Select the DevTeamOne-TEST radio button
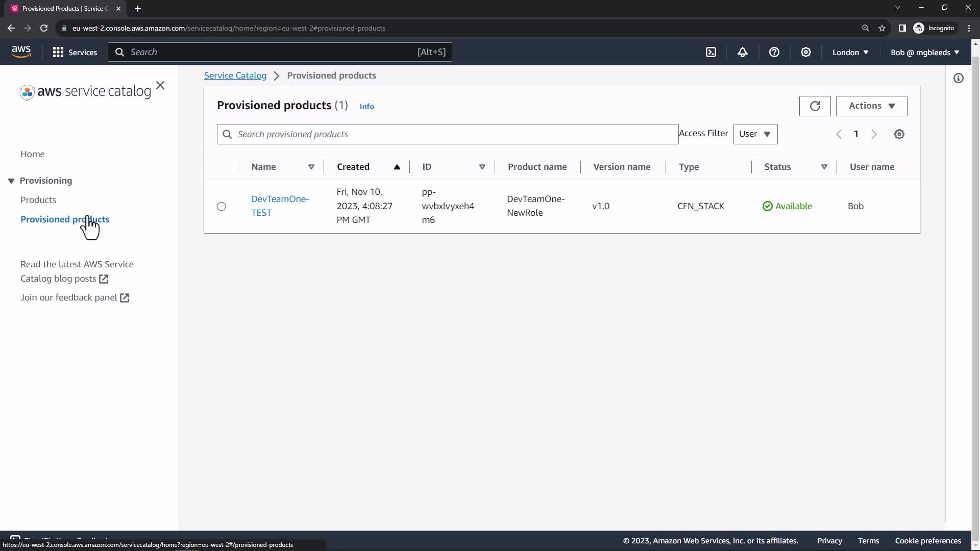 (x=221, y=206)
